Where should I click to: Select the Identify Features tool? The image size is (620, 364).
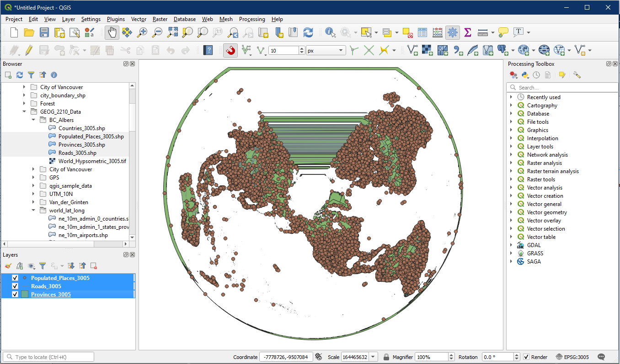tap(330, 32)
